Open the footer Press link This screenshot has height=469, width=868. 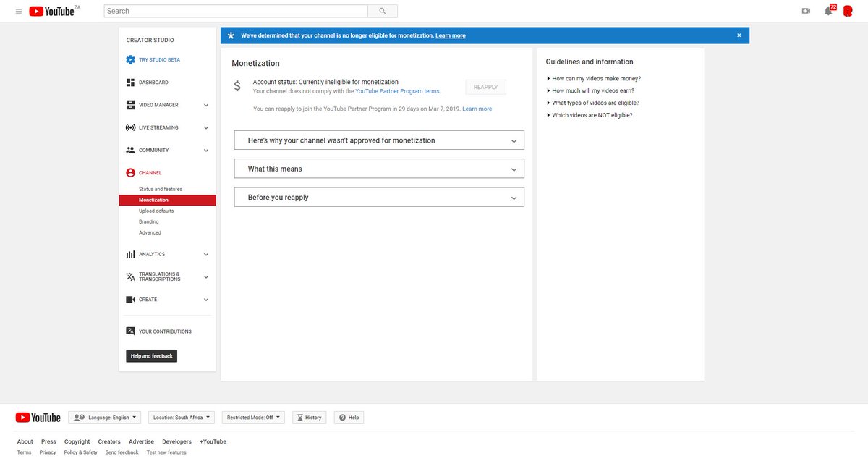tap(48, 441)
